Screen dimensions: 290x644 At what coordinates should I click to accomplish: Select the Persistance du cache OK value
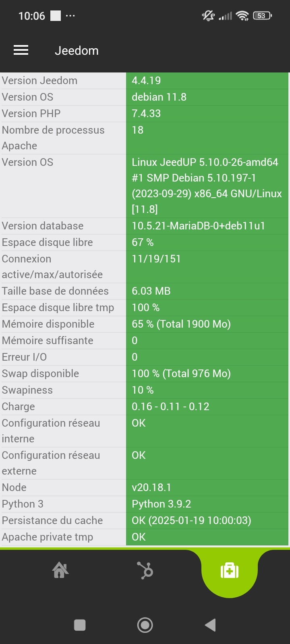tap(207, 520)
